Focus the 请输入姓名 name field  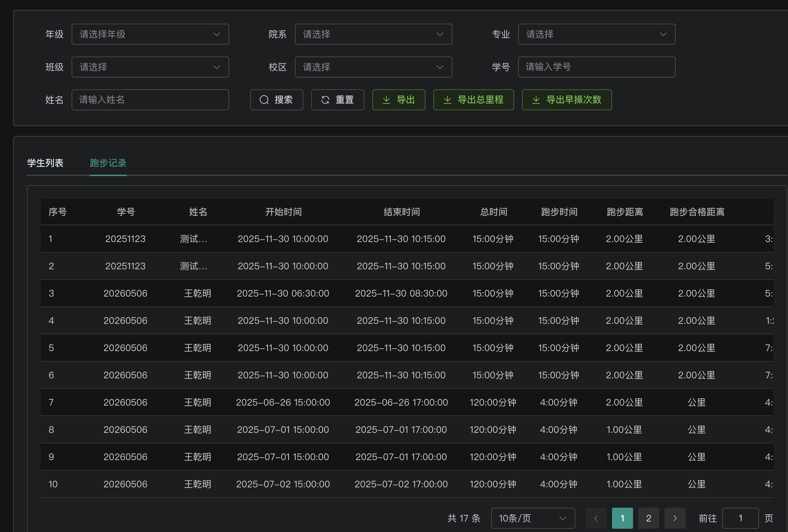point(150,100)
